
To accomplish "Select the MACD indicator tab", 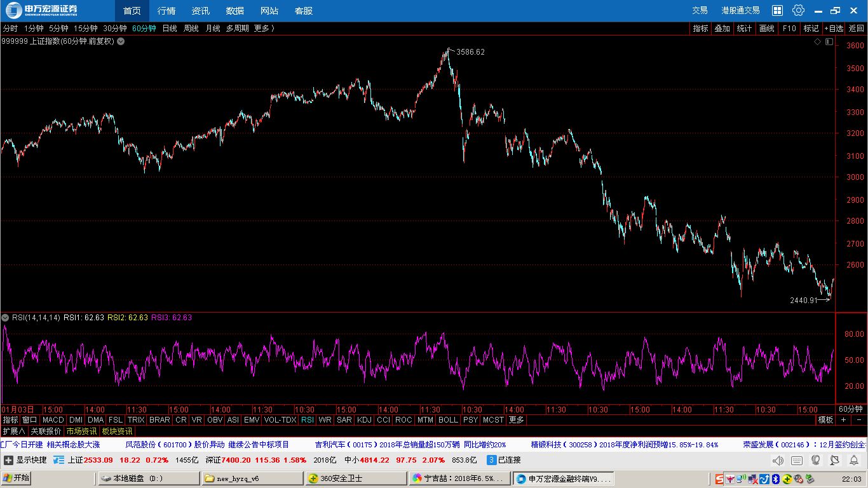I will tap(53, 420).
